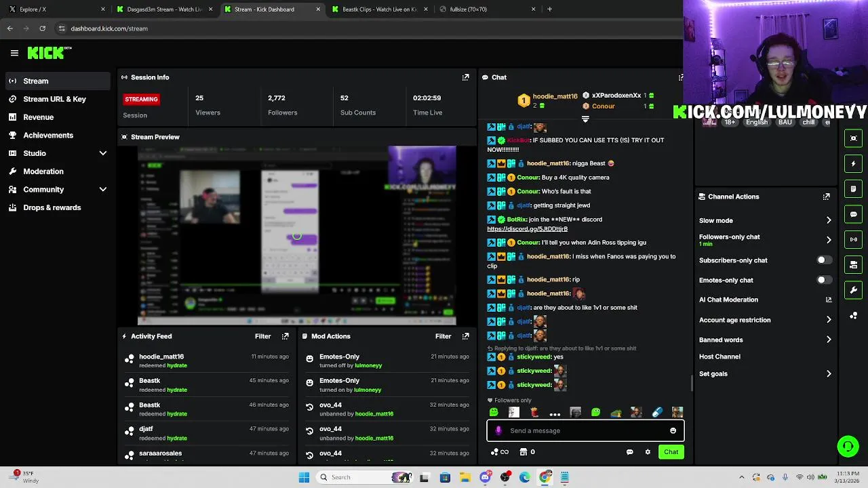Switch to fullsize (70x70) browser tab
This screenshot has height=488, width=868.
point(487,9)
